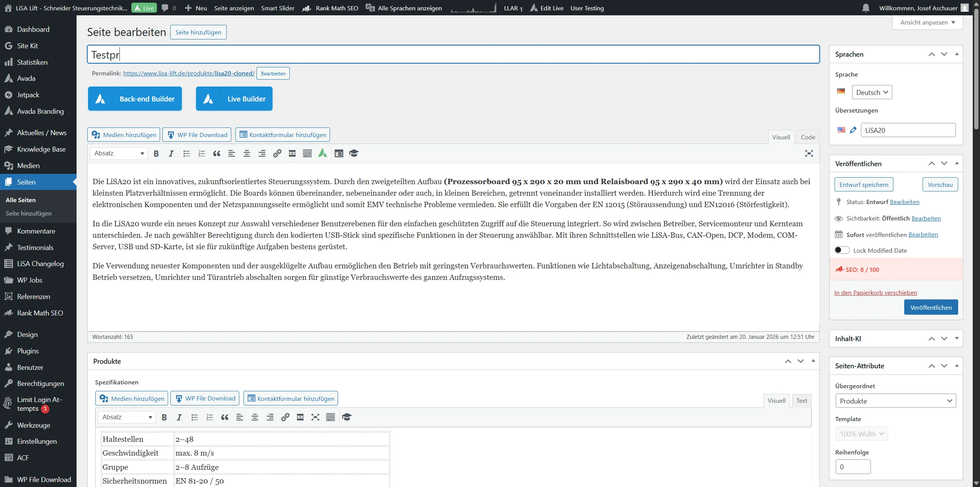Open the Template dropdown showing 100% Width
980x487 pixels.
pos(861,433)
